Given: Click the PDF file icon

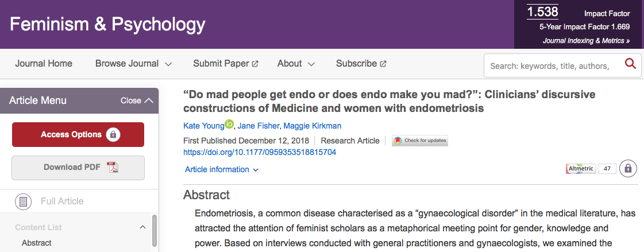Looking at the screenshot, I should point(112,168).
